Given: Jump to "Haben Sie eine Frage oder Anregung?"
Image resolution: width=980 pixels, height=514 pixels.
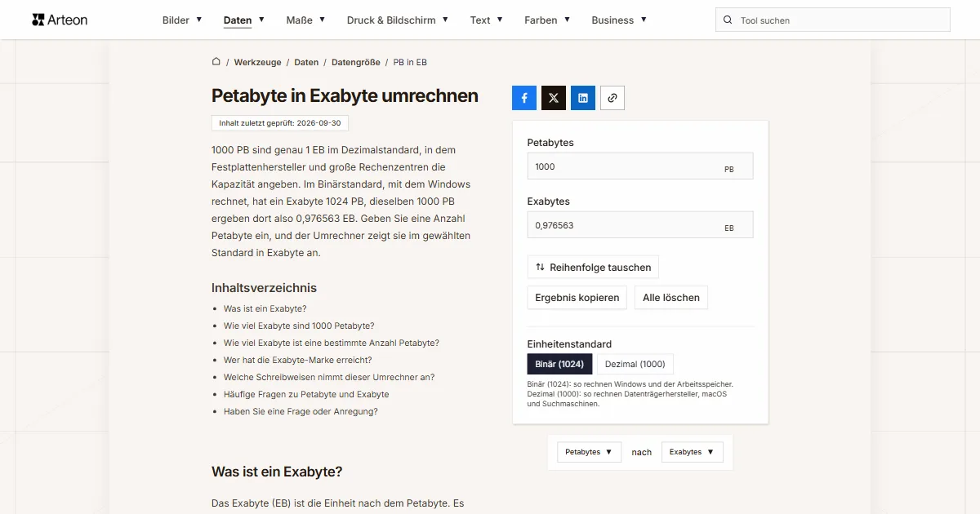Looking at the screenshot, I should 301,411.
